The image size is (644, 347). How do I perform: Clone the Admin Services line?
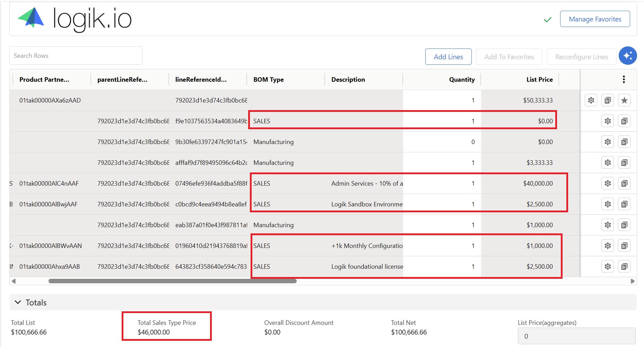624,184
